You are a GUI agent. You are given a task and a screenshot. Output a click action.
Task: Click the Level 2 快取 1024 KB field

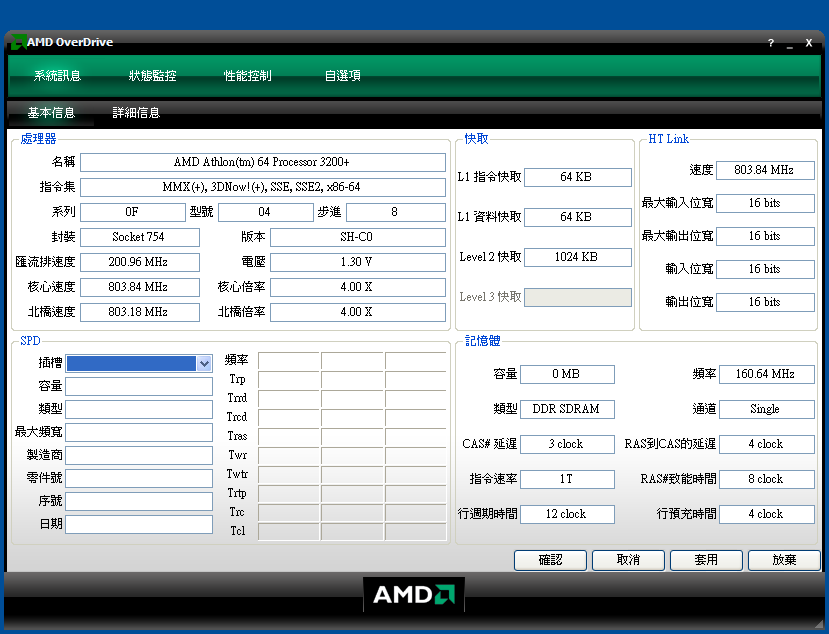pos(577,257)
